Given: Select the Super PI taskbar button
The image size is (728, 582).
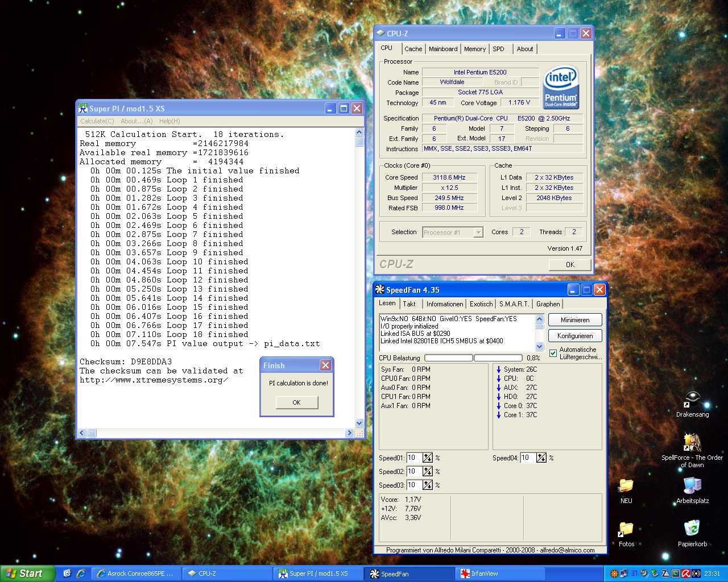Looking at the screenshot, I should pyautogui.click(x=318, y=574).
